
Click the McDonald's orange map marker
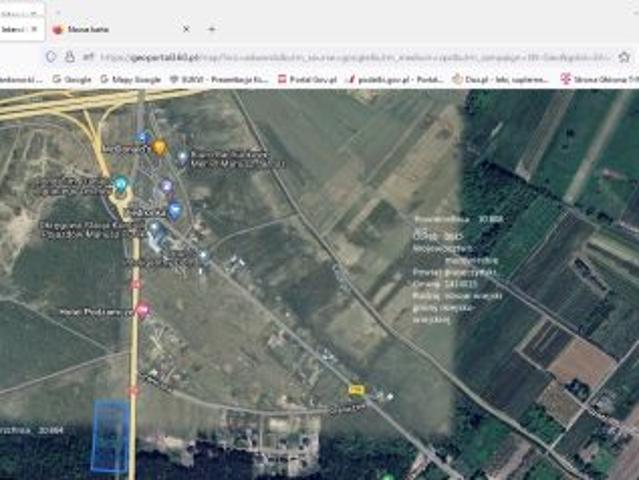159,148
